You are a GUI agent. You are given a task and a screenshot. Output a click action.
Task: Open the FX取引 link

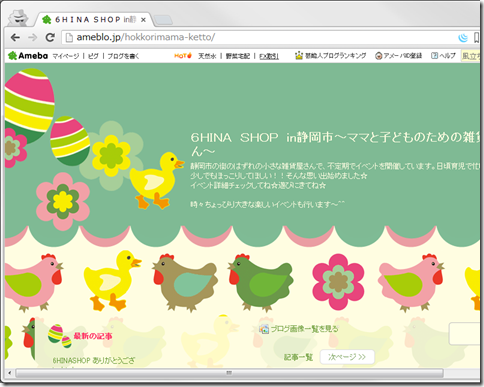coord(269,56)
